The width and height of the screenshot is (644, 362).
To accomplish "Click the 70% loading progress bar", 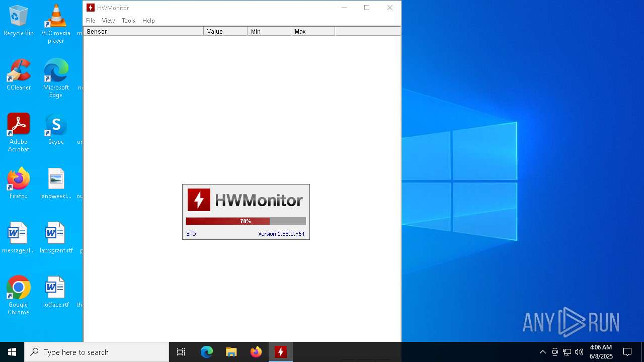I will coord(246,221).
